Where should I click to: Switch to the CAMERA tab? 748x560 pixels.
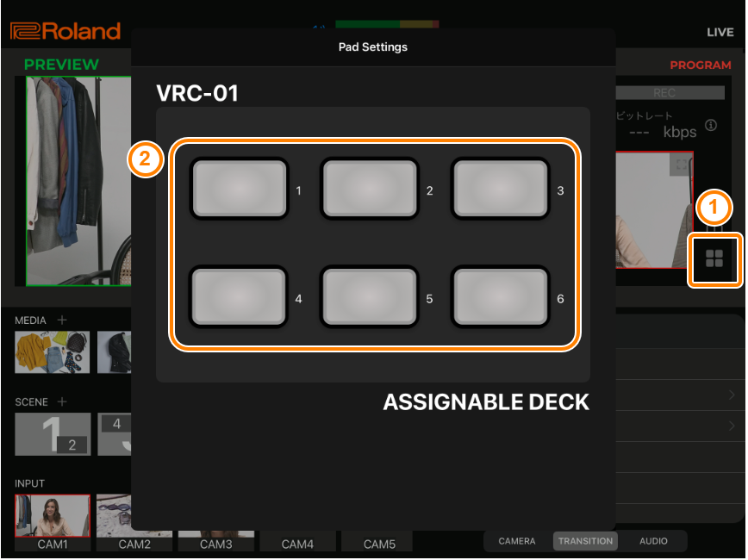tap(517, 541)
